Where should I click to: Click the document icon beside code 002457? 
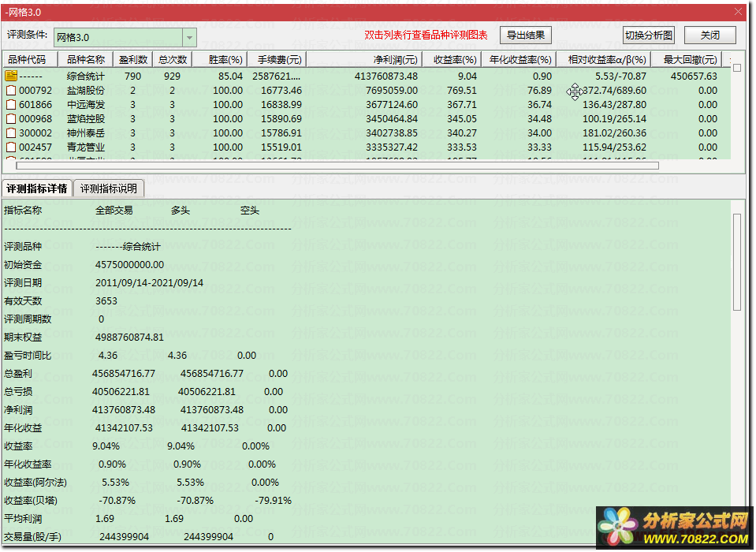tap(11, 147)
